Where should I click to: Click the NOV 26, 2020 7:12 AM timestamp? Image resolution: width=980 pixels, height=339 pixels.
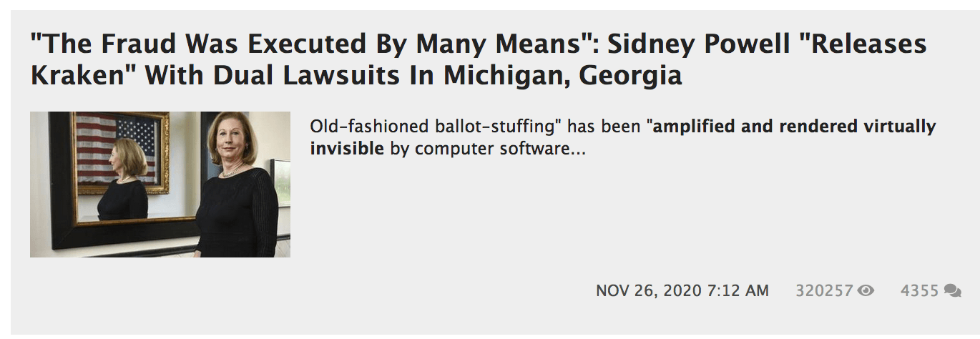pyautogui.click(x=682, y=291)
